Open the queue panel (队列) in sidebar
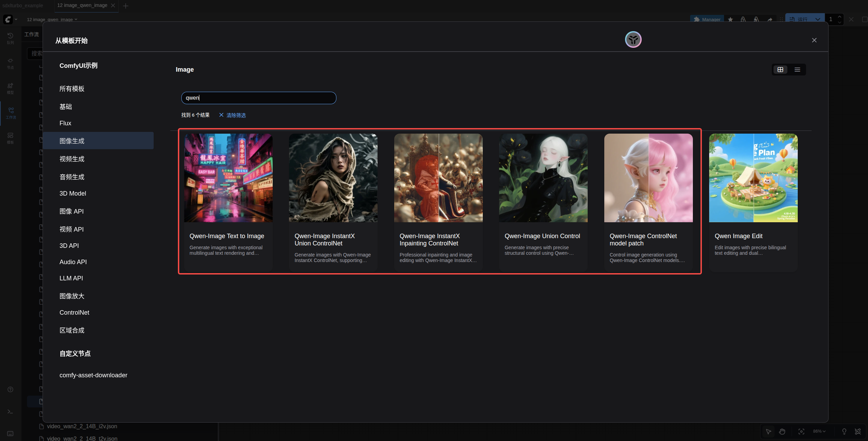 (10, 38)
